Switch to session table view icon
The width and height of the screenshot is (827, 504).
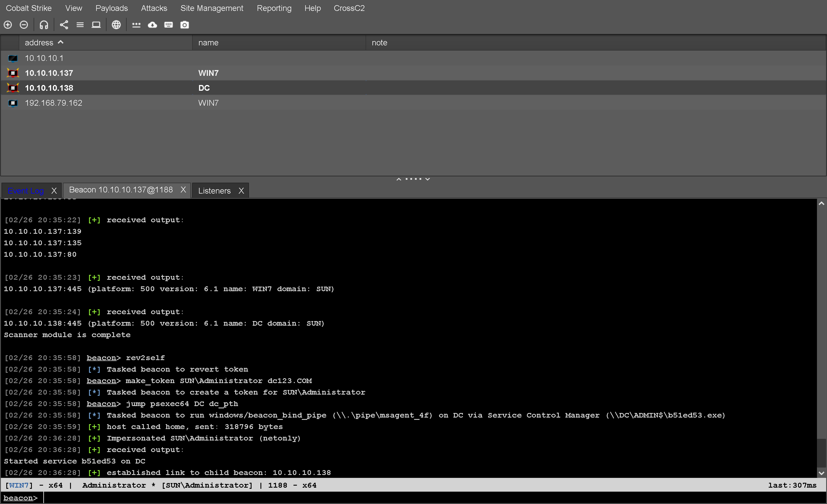(x=80, y=25)
